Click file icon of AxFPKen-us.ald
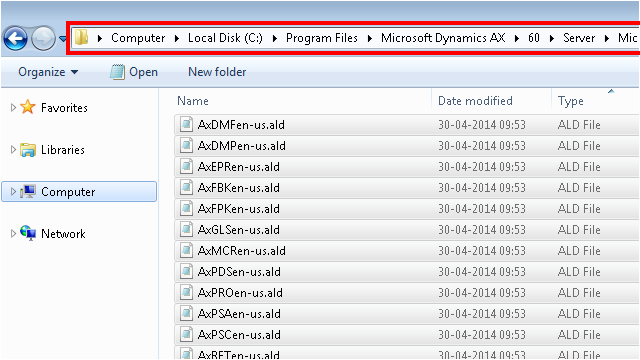 tap(186, 208)
